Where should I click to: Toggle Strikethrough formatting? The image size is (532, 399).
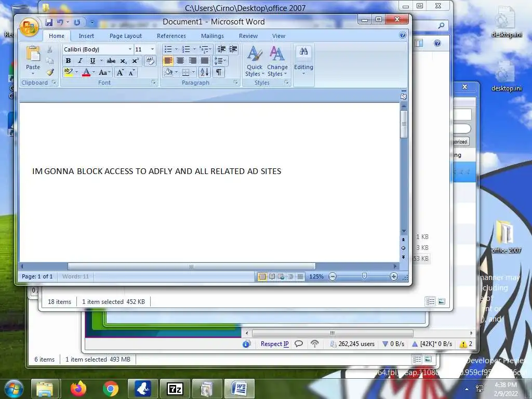coord(111,61)
